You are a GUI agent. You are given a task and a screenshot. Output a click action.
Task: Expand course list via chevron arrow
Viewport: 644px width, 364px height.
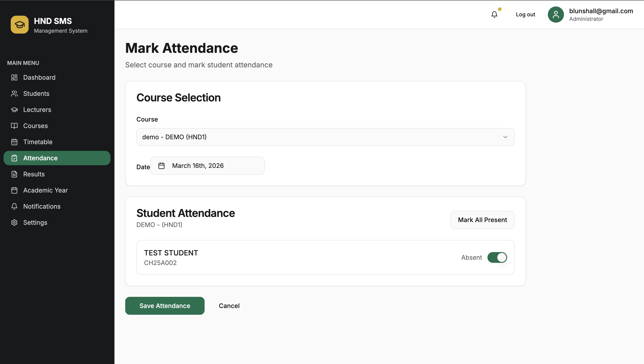click(x=505, y=137)
